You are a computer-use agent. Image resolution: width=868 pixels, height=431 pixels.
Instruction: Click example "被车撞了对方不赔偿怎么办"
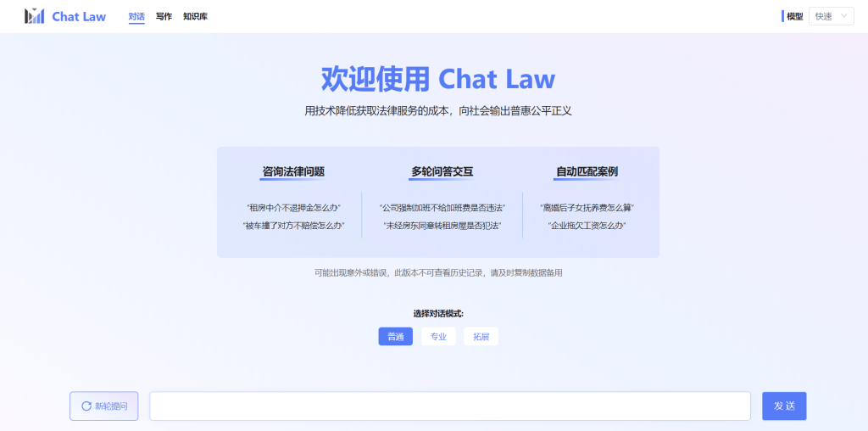[x=293, y=226]
